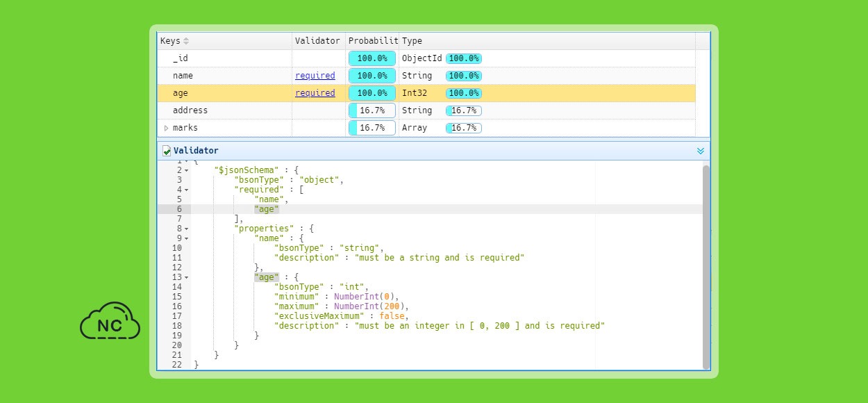Open the required validator link for name
This screenshot has width=868, height=403.
(315, 75)
